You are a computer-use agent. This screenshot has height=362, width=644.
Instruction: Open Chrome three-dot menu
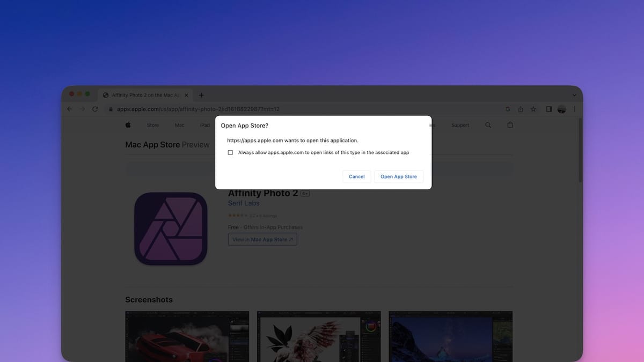(x=574, y=109)
